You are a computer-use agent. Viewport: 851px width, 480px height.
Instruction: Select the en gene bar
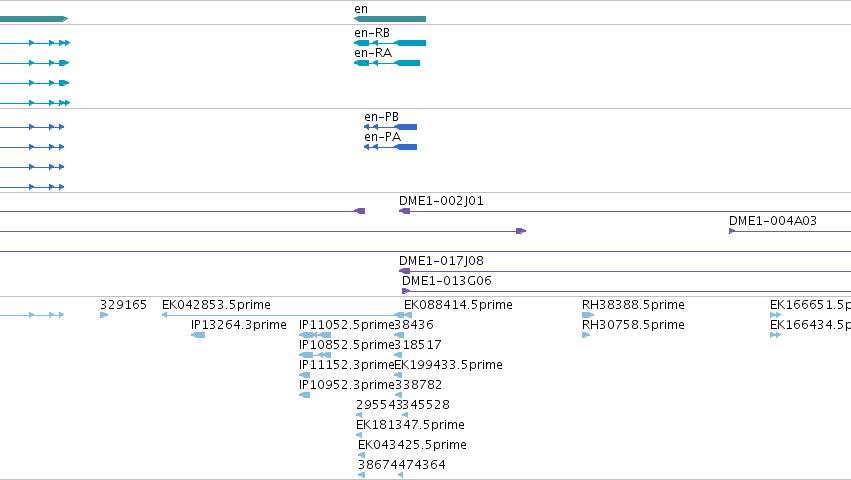[390, 19]
